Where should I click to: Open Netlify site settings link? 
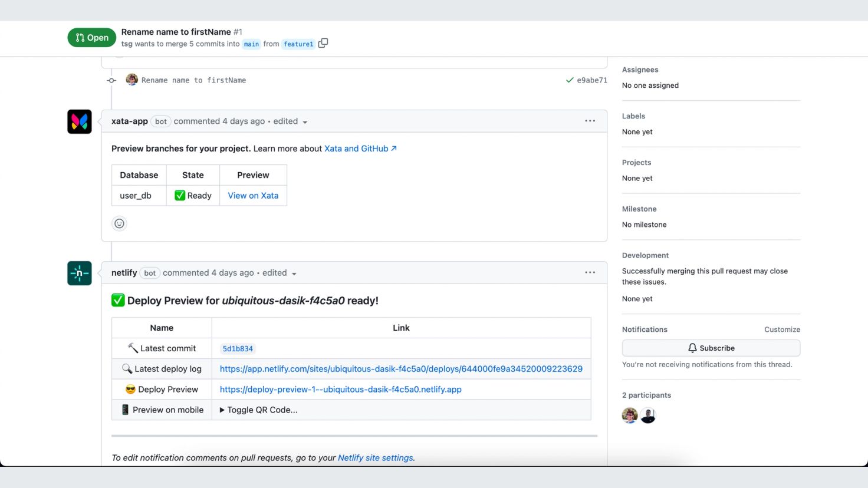(376, 458)
